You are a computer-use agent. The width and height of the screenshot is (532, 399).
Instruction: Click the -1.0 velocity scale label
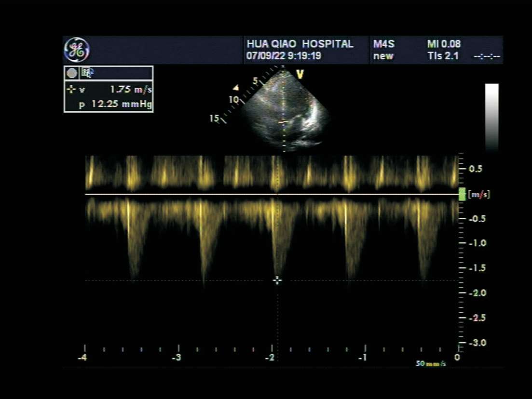point(477,243)
